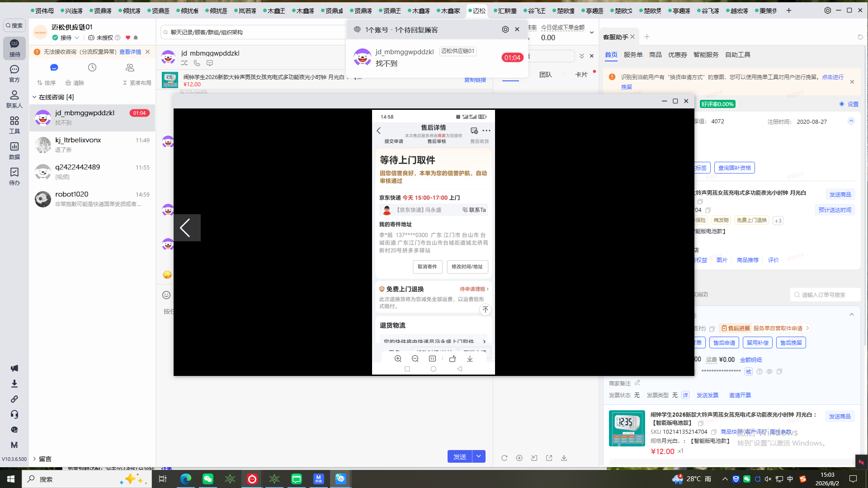
Task: Show original size in image viewer
Action: point(433,359)
